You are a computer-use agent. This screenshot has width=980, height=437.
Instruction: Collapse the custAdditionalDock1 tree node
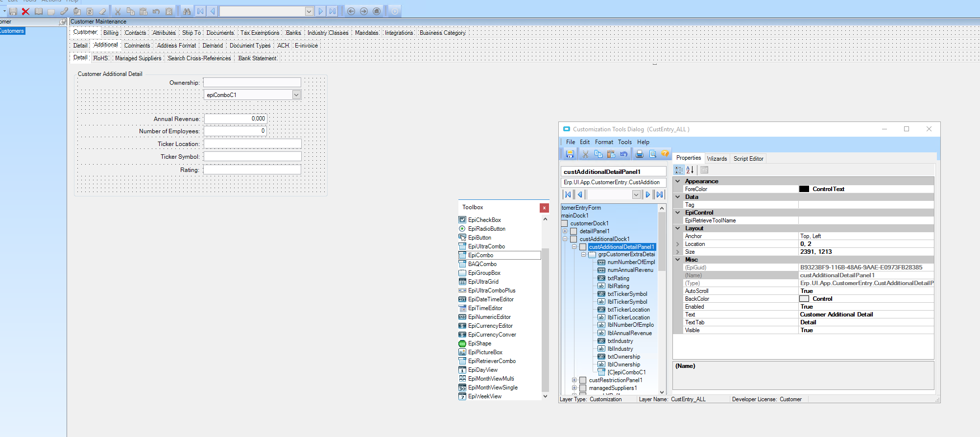pyautogui.click(x=565, y=239)
